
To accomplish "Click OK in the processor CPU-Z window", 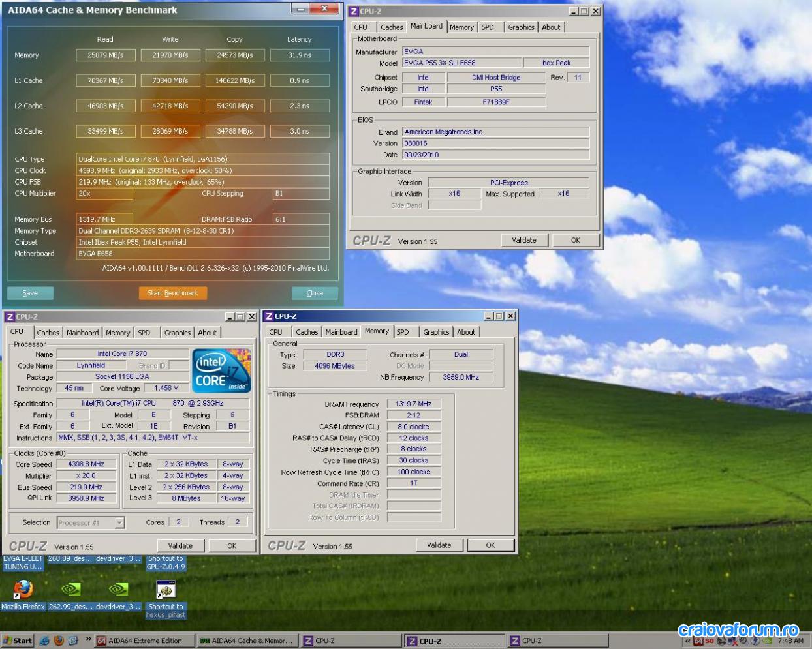I will [x=232, y=546].
